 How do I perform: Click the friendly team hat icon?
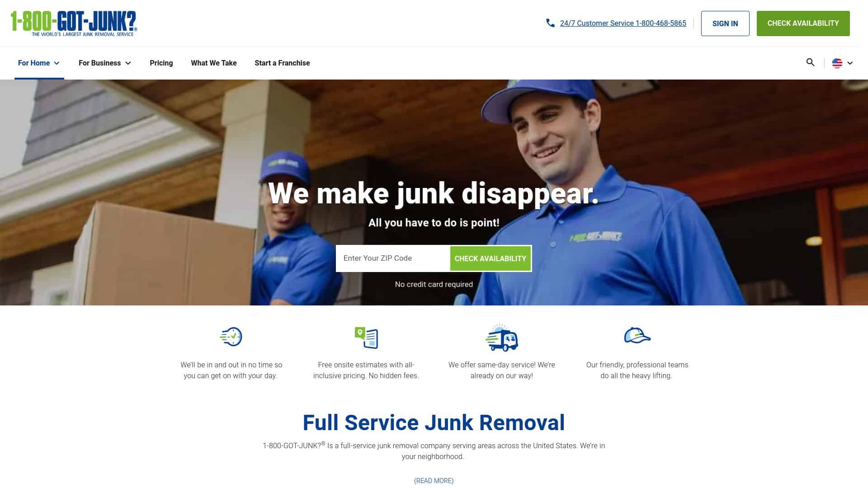click(x=637, y=335)
